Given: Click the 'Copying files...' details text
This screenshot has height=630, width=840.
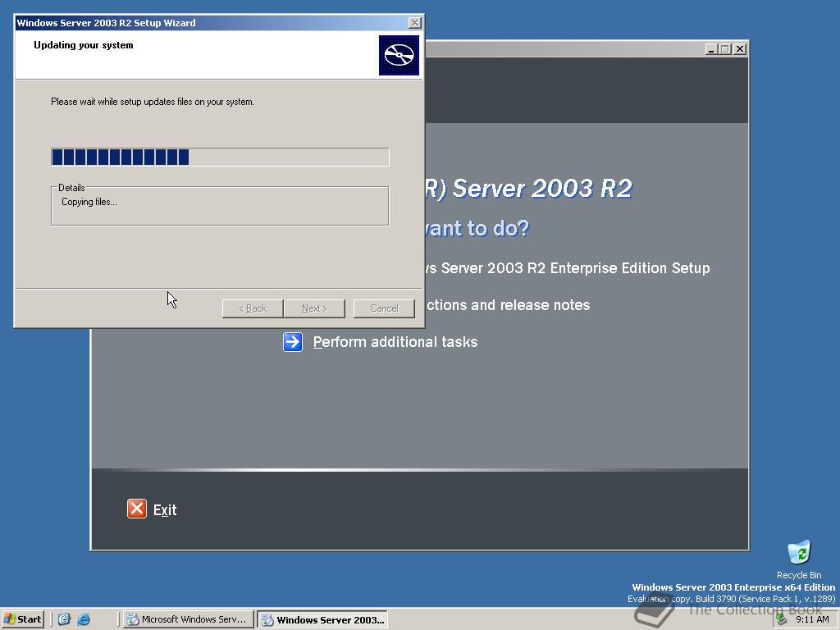Looking at the screenshot, I should [89, 202].
